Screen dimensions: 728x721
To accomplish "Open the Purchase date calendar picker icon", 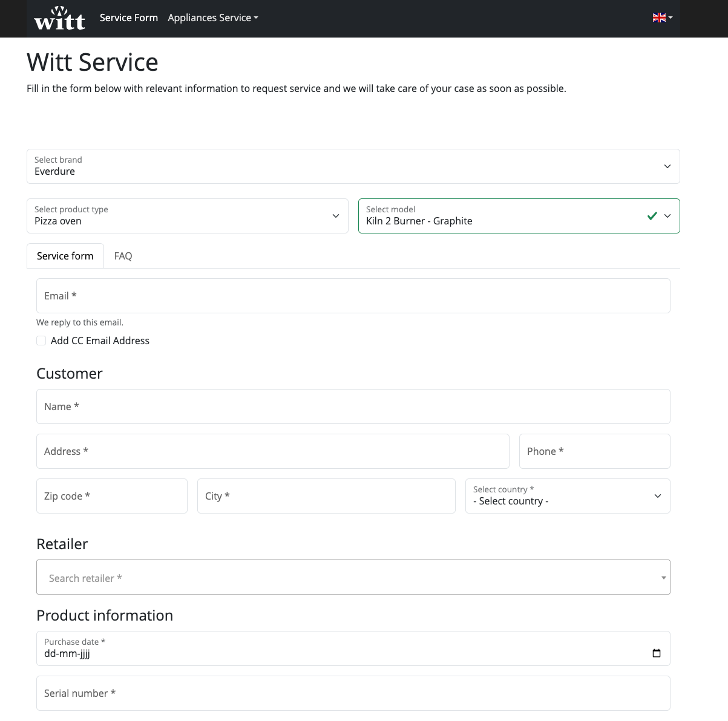I will [x=656, y=653].
